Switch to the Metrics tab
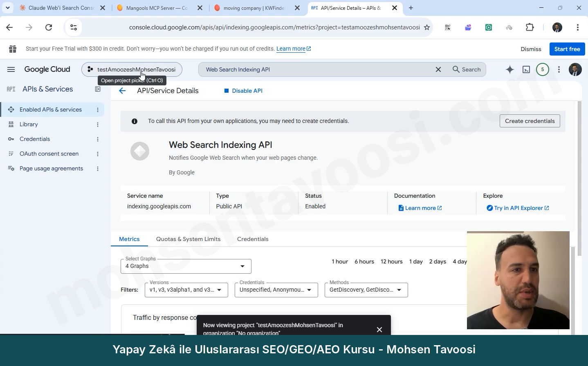The width and height of the screenshot is (588, 366). pyautogui.click(x=129, y=239)
